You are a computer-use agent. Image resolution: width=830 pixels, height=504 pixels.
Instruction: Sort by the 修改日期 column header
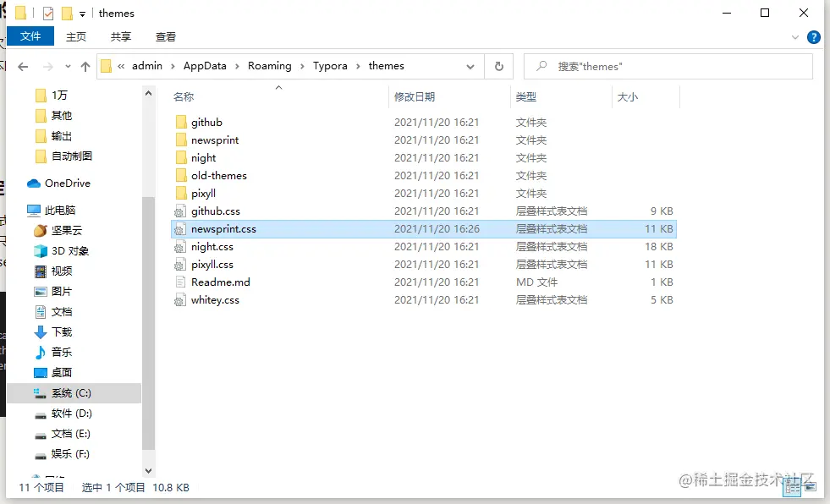point(415,96)
